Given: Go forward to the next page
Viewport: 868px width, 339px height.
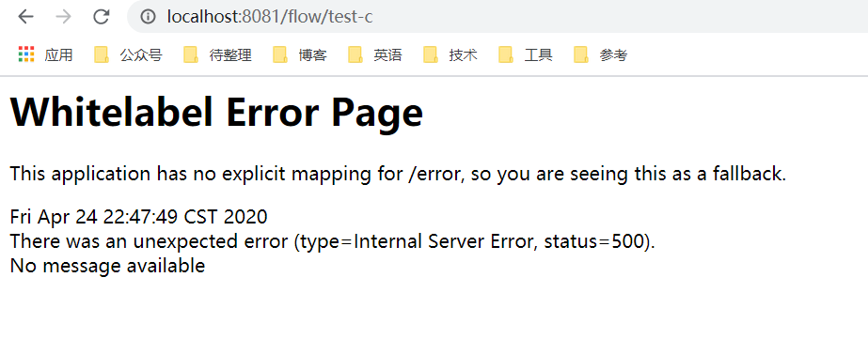Looking at the screenshot, I should [64, 17].
